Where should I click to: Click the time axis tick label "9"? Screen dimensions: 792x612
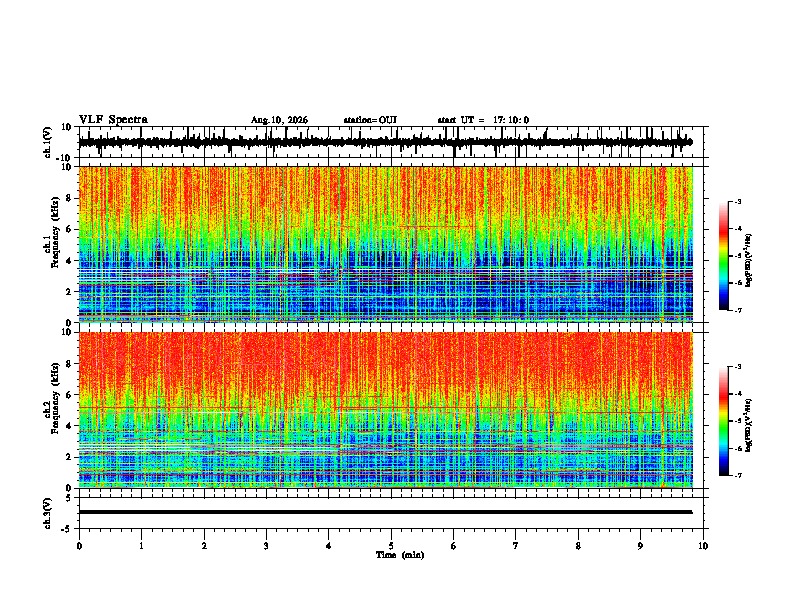tap(640, 546)
